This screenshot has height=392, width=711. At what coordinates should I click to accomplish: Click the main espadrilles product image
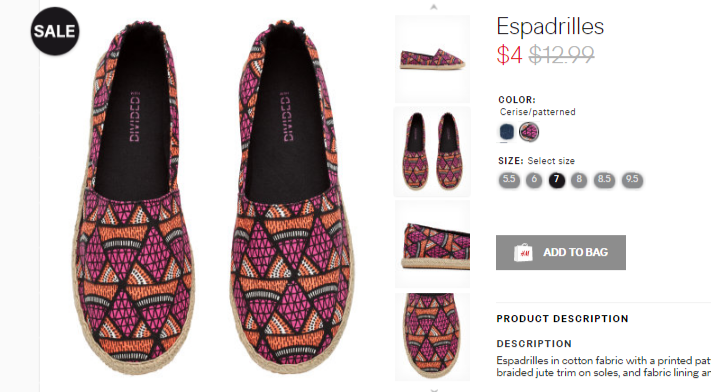coord(213,196)
